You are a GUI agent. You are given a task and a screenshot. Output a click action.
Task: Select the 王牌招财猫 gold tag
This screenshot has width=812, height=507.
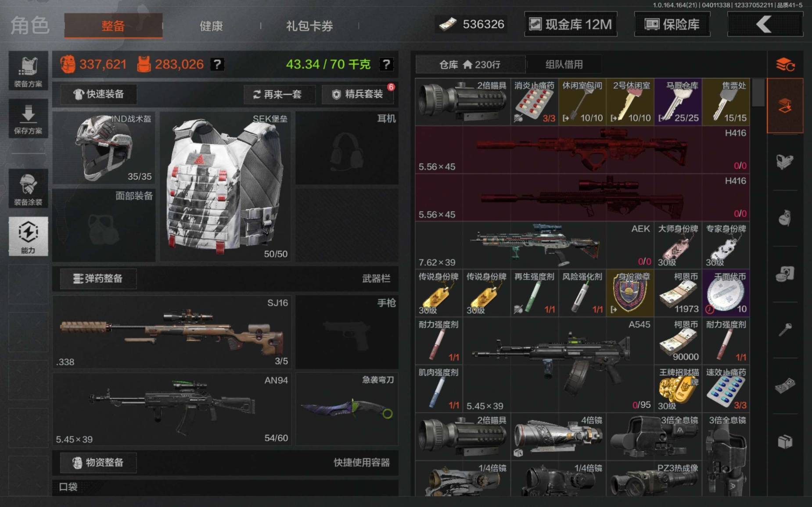678,389
